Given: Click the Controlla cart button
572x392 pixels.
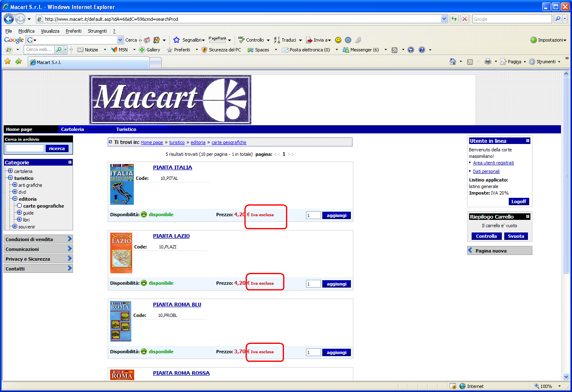Looking at the screenshot, I should pyautogui.click(x=486, y=236).
